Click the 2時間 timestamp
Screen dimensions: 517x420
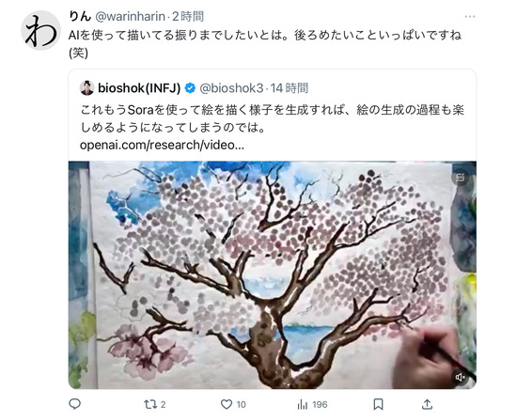pyautogui.click(x=188, y=16)
